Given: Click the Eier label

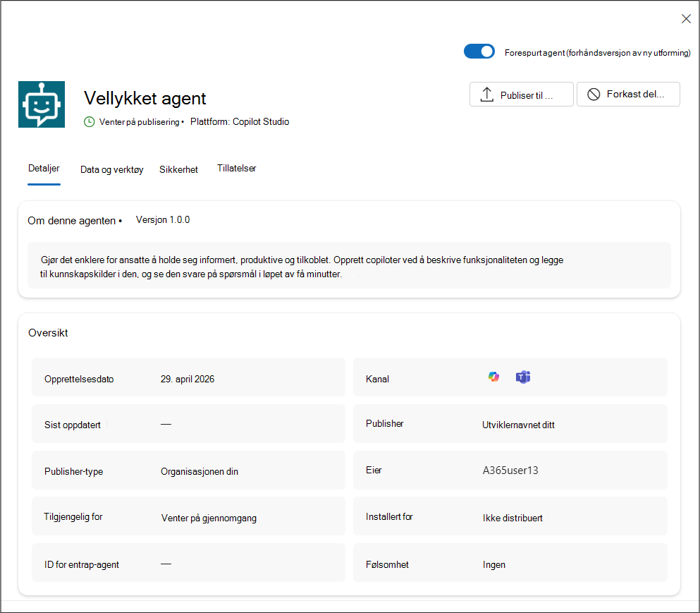Looking at the screenshot, I should click(x=374, y=470).
